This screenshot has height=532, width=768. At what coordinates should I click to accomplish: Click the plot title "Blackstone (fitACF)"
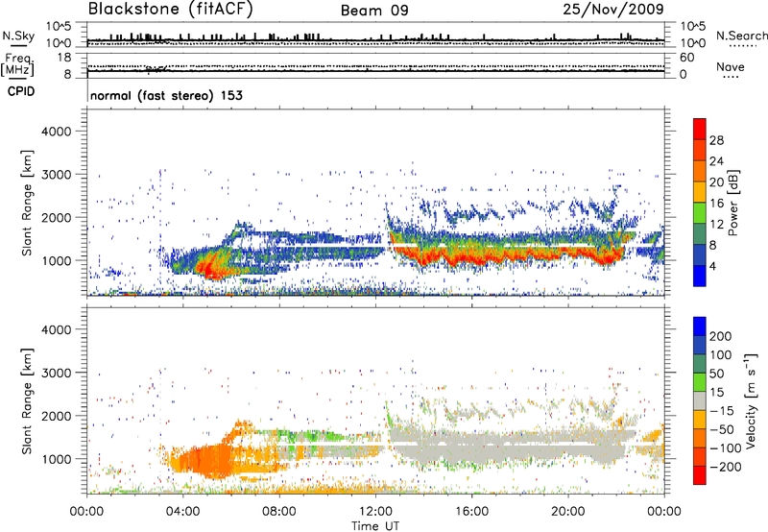coord(171,9)
